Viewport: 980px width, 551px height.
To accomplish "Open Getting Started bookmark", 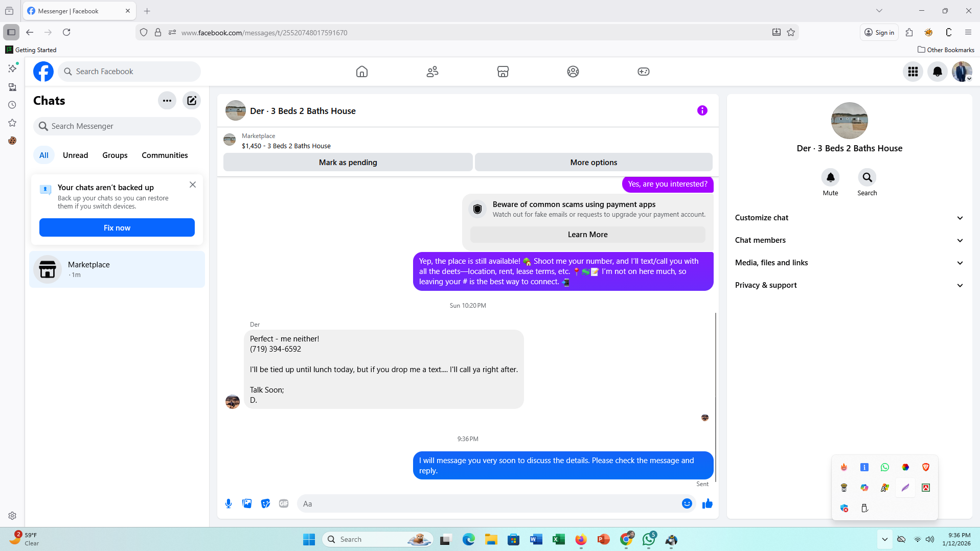I will 31,50.
